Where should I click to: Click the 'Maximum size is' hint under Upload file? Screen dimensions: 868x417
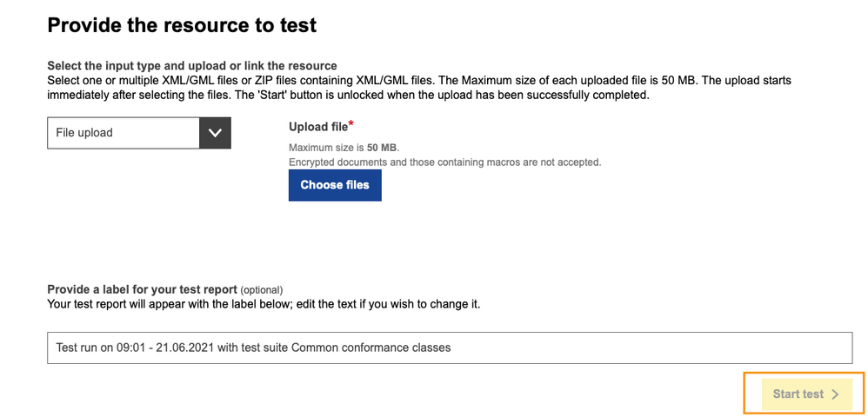tap(326, 148)
